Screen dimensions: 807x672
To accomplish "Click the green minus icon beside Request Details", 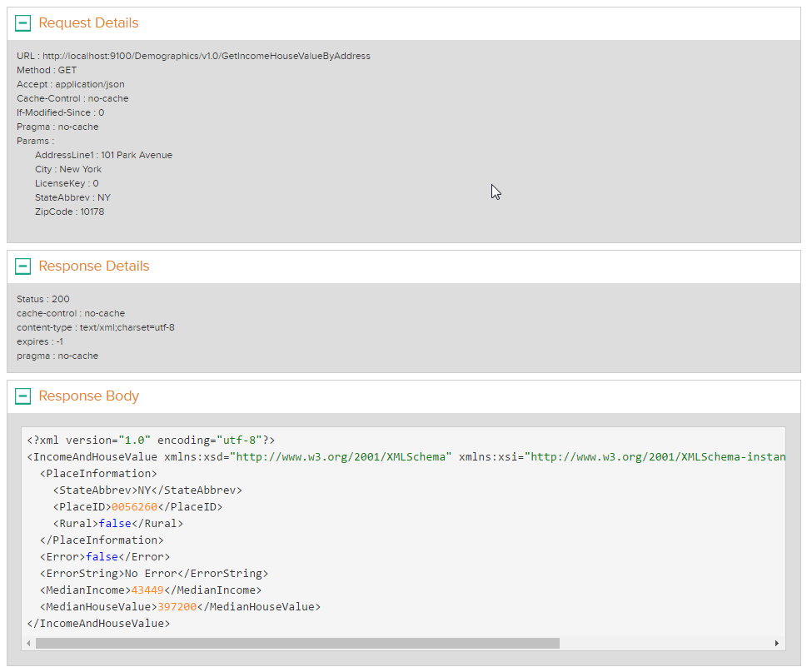I will (x=23, y=22).
